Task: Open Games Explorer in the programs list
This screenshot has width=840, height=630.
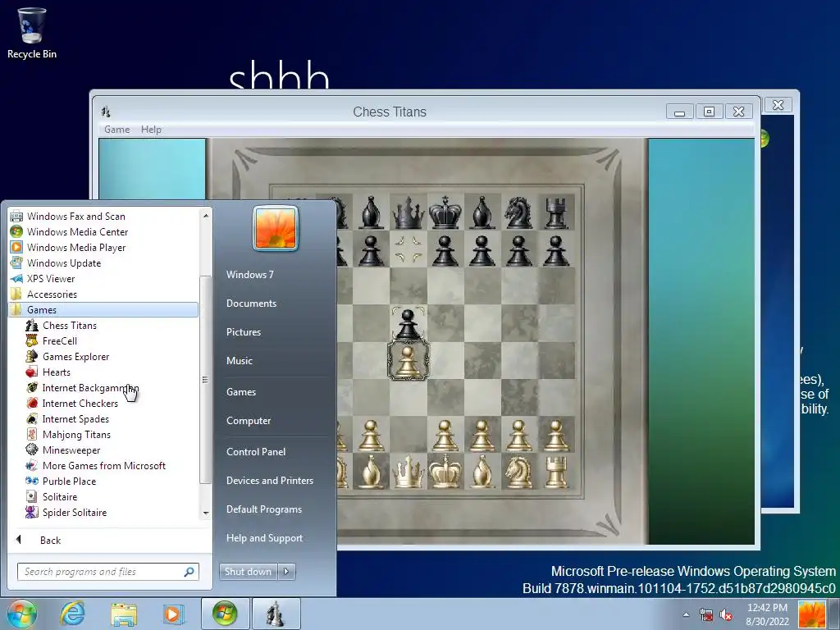Action: (x=75, y=356)
